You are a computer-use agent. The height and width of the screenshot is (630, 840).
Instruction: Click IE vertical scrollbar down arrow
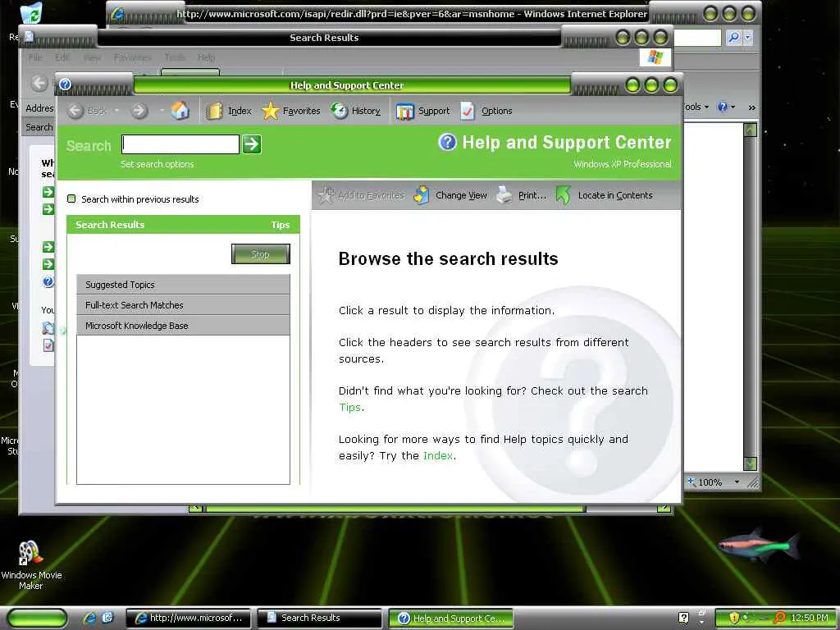(751, 463)
